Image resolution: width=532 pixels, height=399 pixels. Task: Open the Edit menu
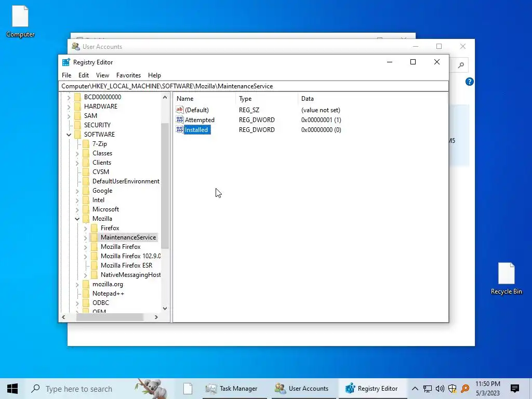pos(84,75)
